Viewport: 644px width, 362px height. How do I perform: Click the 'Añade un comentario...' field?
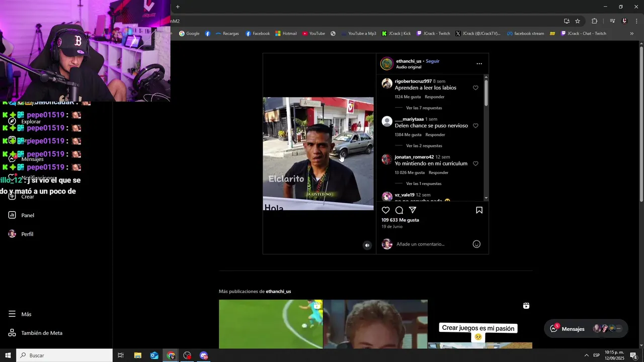tap(420, 244)
